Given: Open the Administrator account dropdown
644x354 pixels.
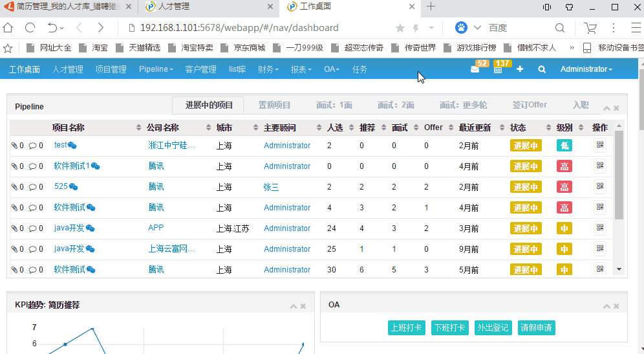Looking at the screenshot, I should (586, 69).
